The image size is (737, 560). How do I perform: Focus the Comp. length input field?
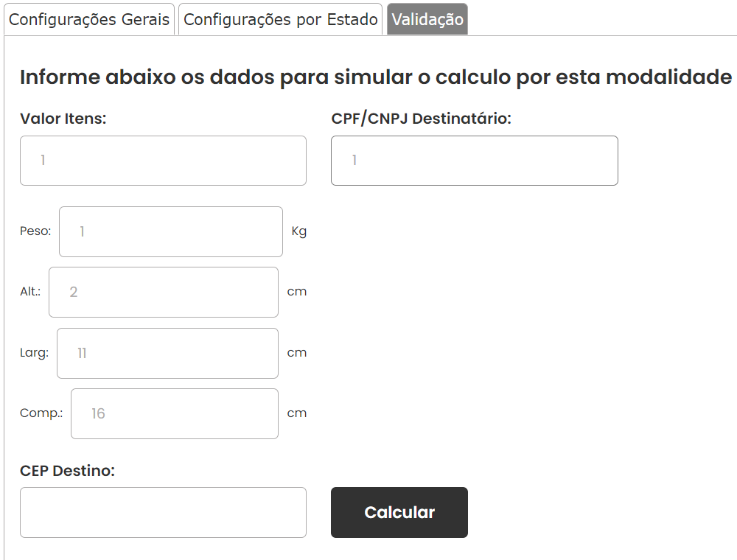click(175, 414)
